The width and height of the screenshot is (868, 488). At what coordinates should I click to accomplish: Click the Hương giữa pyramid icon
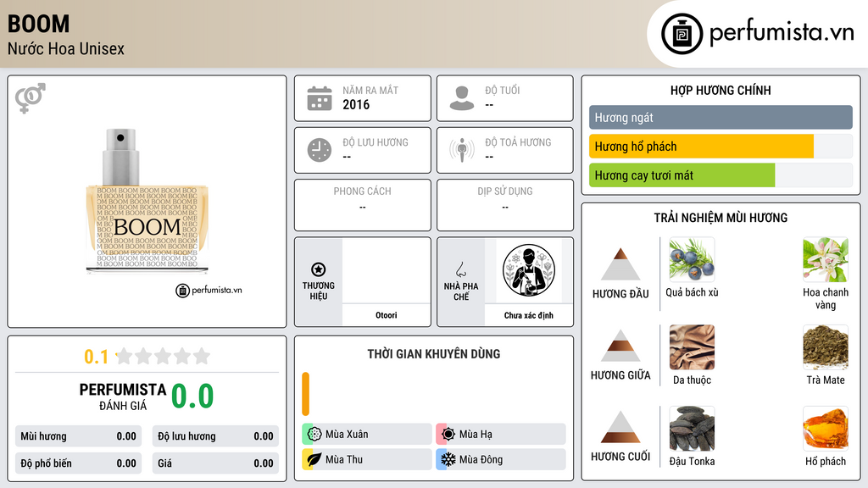620,346
